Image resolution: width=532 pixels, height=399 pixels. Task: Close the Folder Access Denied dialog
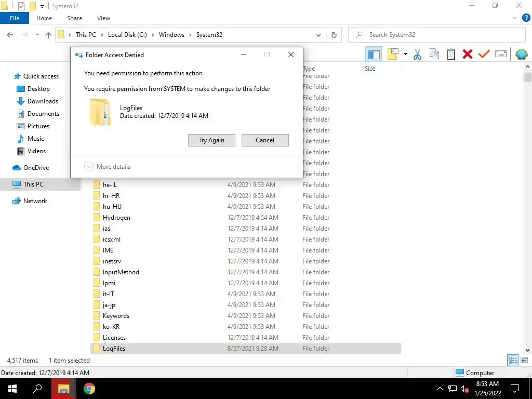click(x=291, y=55)
